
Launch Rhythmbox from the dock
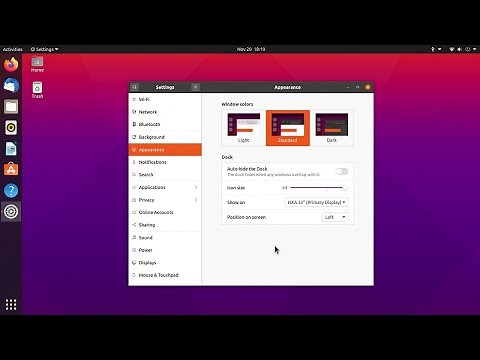[x=11, y=128]
